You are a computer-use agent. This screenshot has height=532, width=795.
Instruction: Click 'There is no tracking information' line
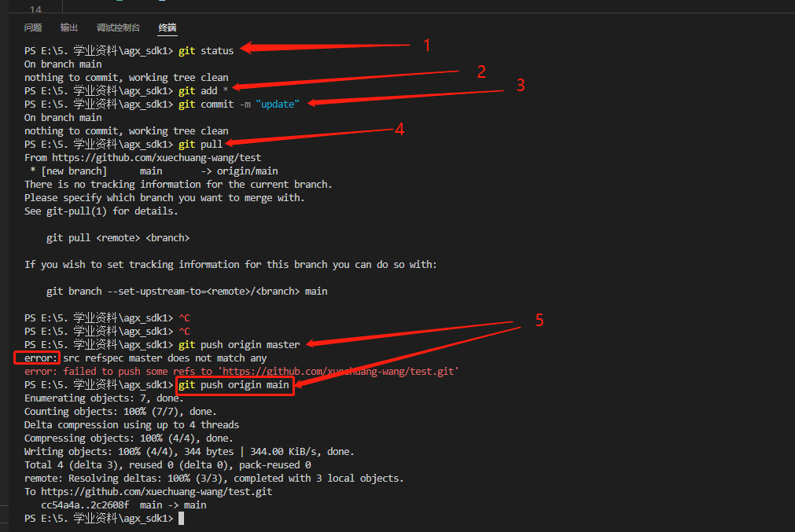[178, 185]
